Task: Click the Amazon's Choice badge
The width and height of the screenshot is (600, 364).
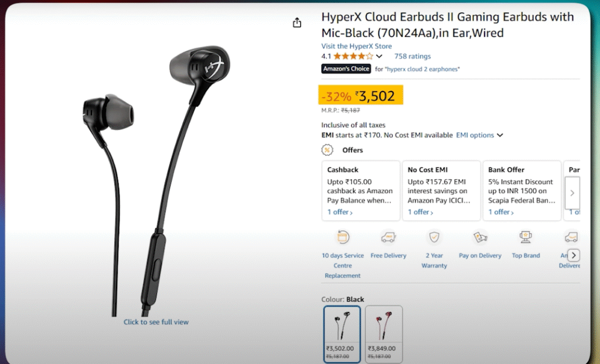Action: pos(346,68)
